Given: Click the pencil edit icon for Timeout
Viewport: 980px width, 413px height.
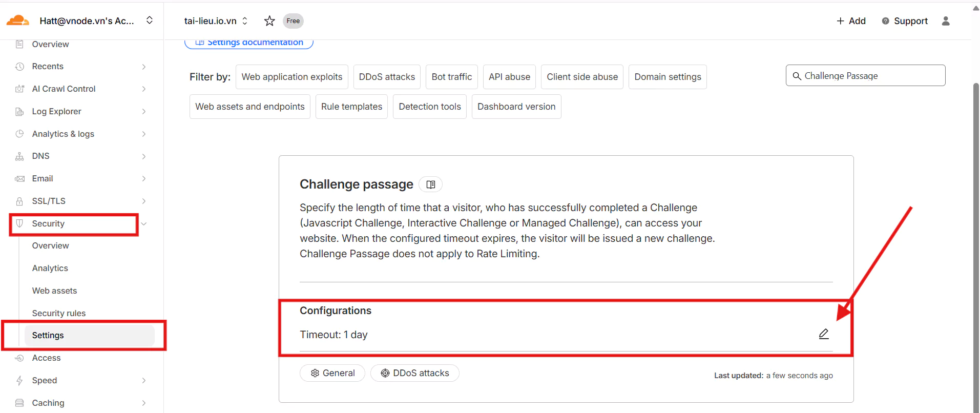Looking at the screenshot, I should [x=823, y=334].
